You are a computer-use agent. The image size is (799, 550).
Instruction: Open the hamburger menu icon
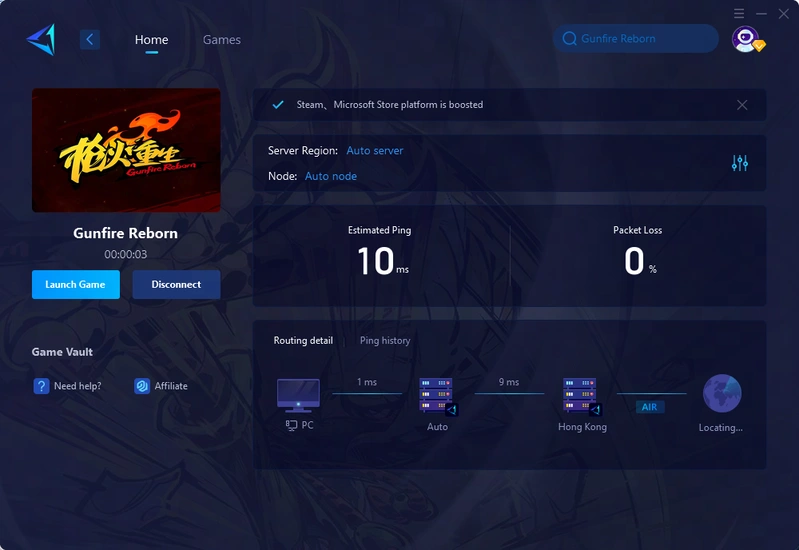click(739, 13)
